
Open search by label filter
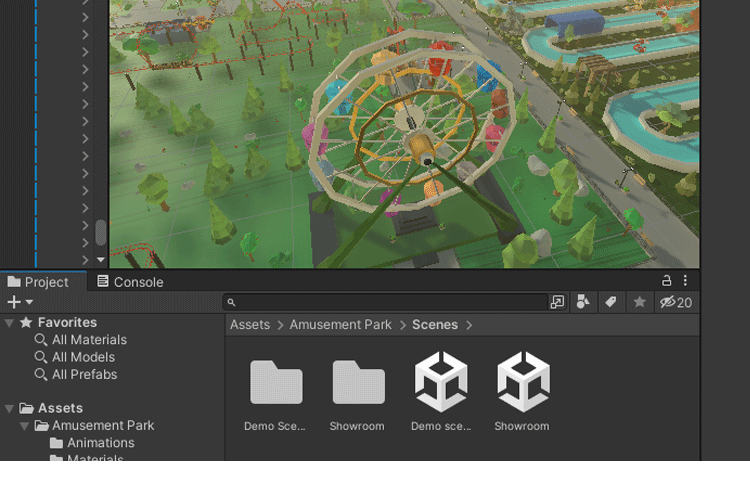click(x=611, y=302)
